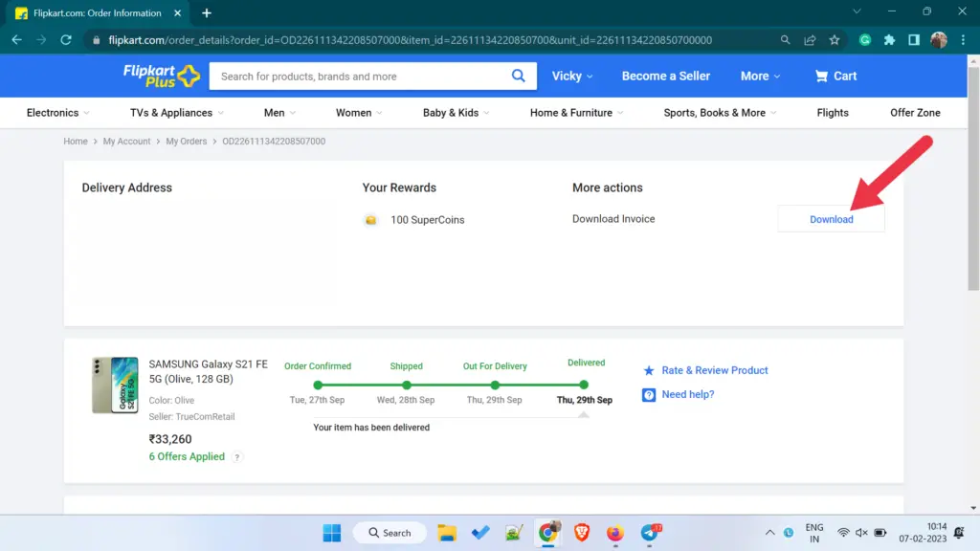Click Rate & Review Product link
Image resolution: width=980 pixels, height=551 pixels.
tap(714, 370)
